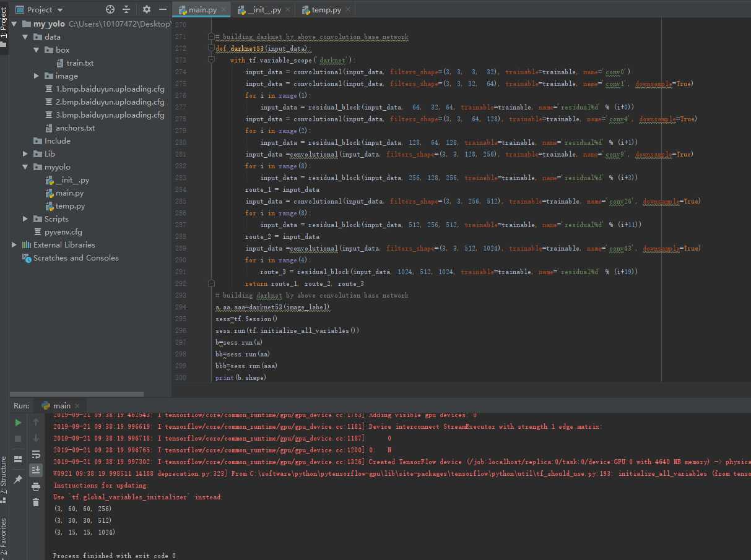Select __init__.py under myyolo folder
Image resolution: width=751 pixels, height=560 pixels.
coord(72,180)
